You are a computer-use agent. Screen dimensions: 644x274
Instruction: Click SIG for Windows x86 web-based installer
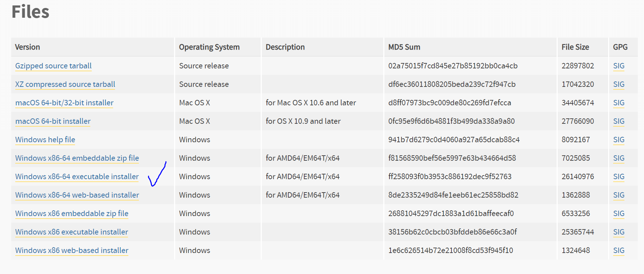(619, 250)
